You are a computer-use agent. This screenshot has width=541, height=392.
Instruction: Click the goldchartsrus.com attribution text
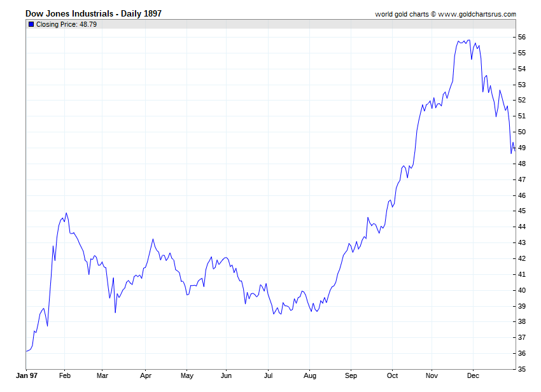(x=446, y=14)
